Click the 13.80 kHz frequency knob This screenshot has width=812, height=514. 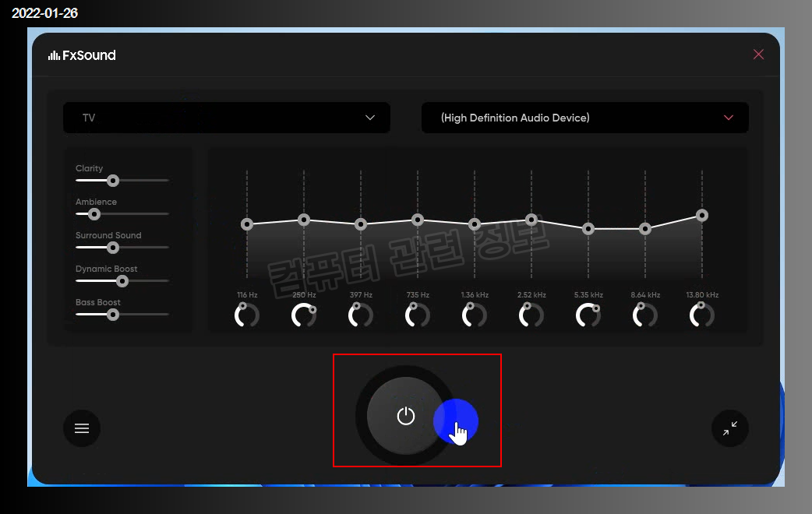[702, 315]
